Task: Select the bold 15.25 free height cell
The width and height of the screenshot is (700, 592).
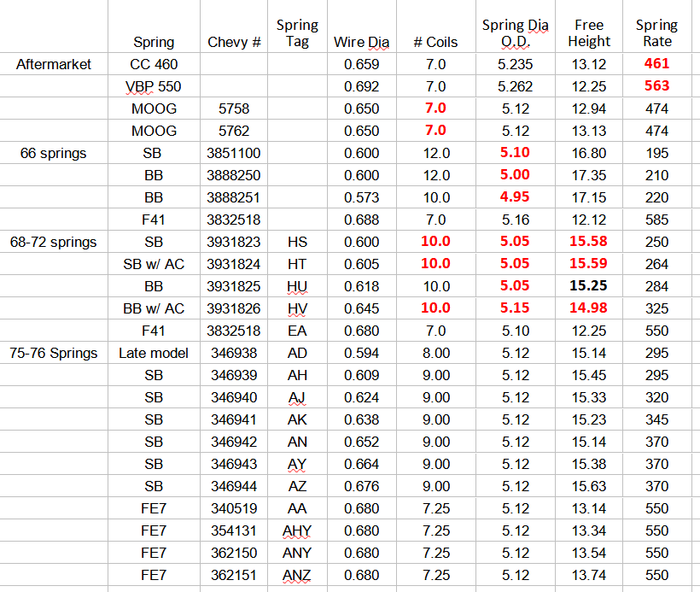Action: point(589,286)
